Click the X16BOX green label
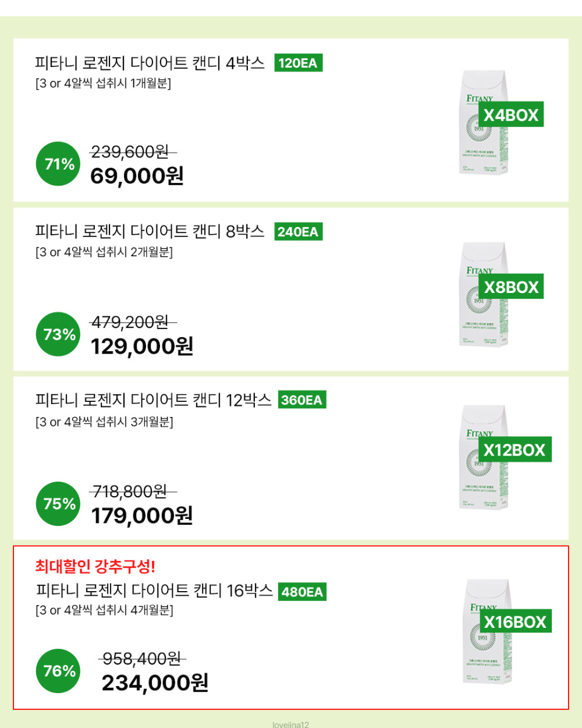 click(515, 621)
